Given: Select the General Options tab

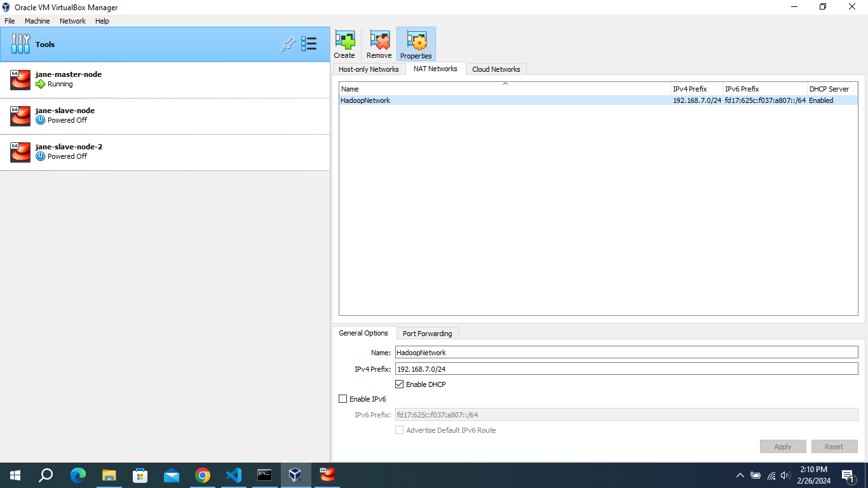Looking at the screenshot, I should [x=363, y=333].
